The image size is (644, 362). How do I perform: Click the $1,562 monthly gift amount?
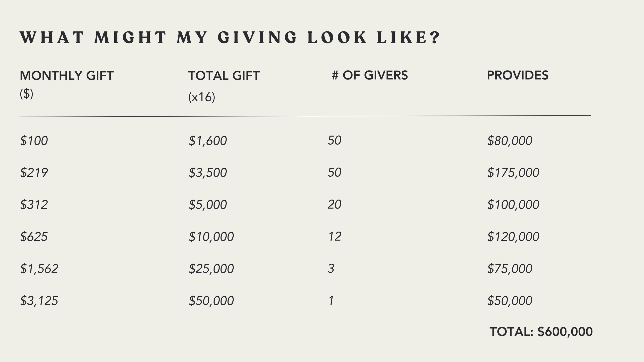pyautogui.click(x=39, y=269)
